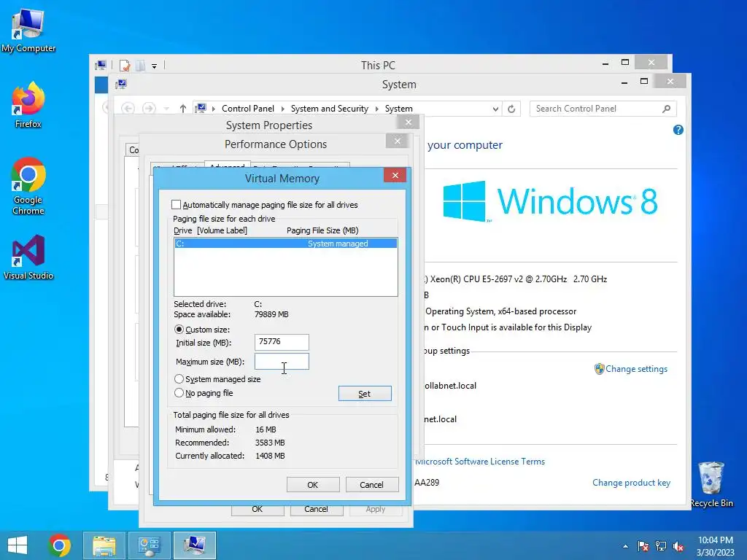This screenshot has width=747, height=560.
Task: Expand arrow after System and Security breadcrumb
Action: point(377,109)
